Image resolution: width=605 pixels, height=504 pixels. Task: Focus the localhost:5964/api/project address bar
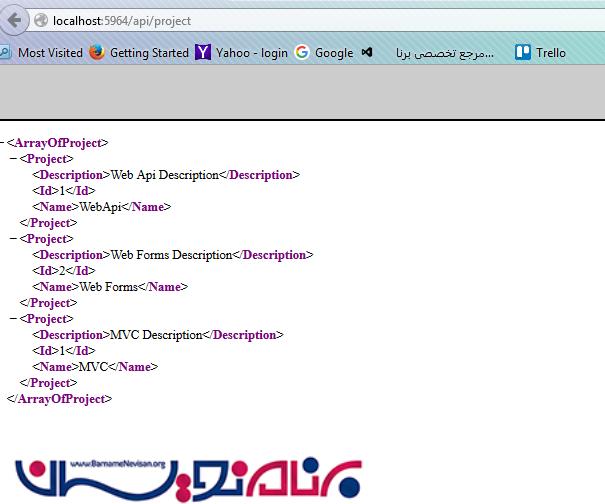click(300, 20)
